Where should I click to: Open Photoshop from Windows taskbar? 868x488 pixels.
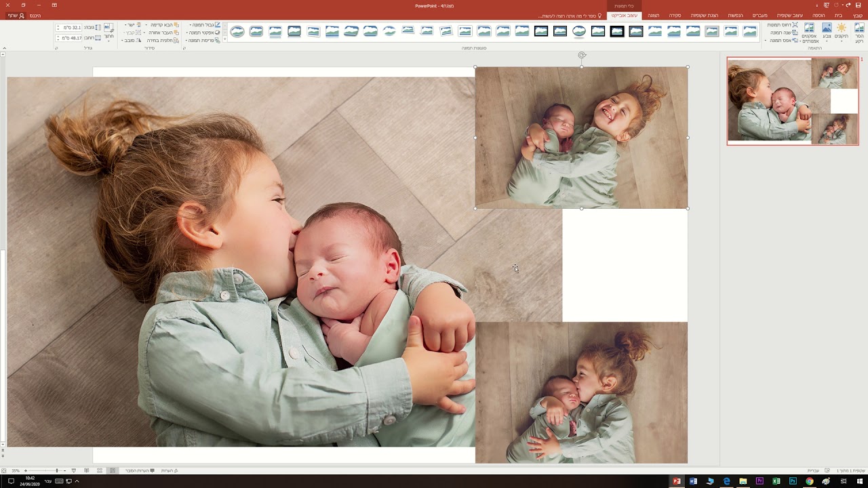(793, 481)
